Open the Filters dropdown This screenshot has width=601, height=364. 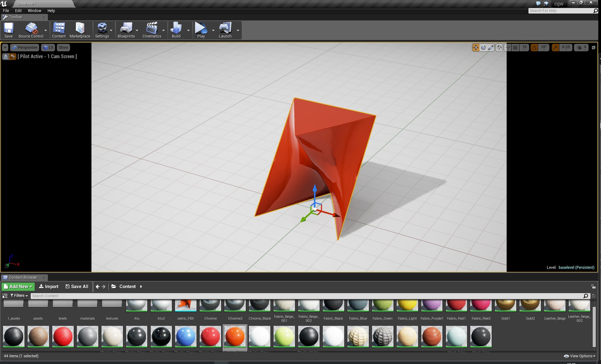[x=19, y=296]
